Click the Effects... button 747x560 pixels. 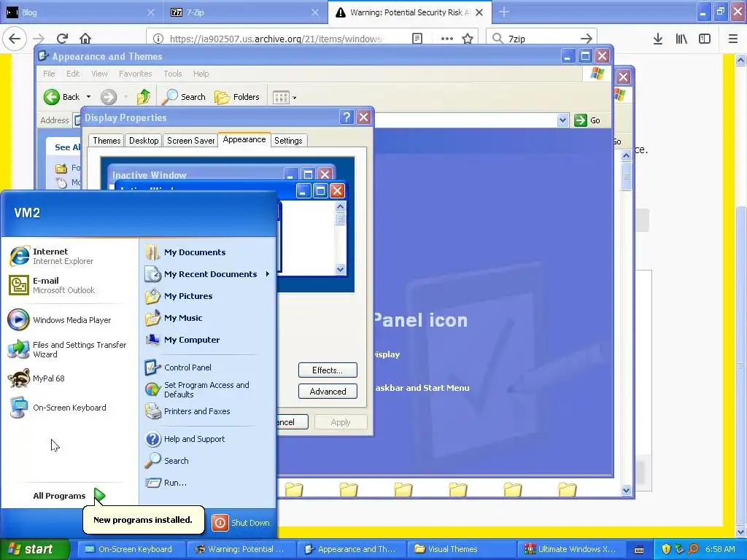(x=328, y=370)
